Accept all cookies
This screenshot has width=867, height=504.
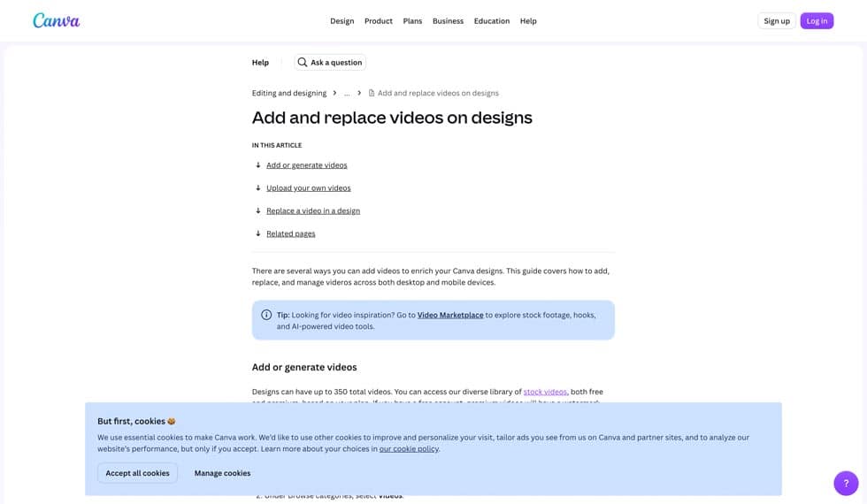tap(137, 473)
